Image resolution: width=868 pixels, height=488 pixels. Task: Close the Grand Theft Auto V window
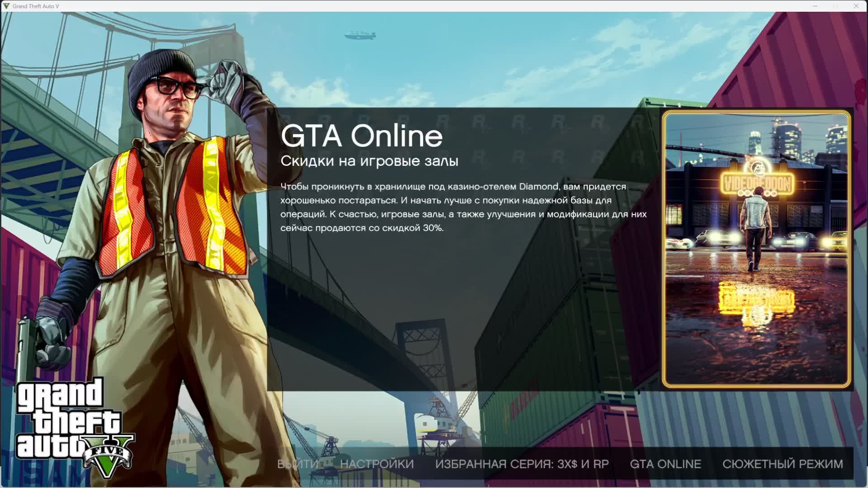856,6
